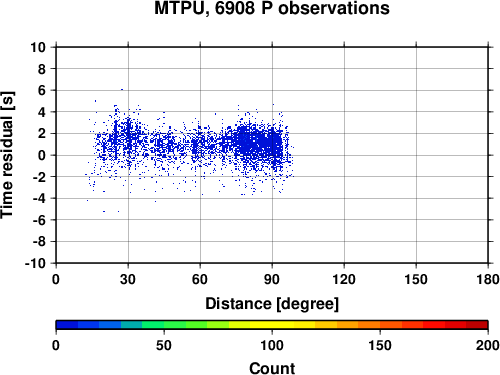Click the Time residual y-axis label
The height and width of the screenshot is (375, 500).
pos(7,155)
